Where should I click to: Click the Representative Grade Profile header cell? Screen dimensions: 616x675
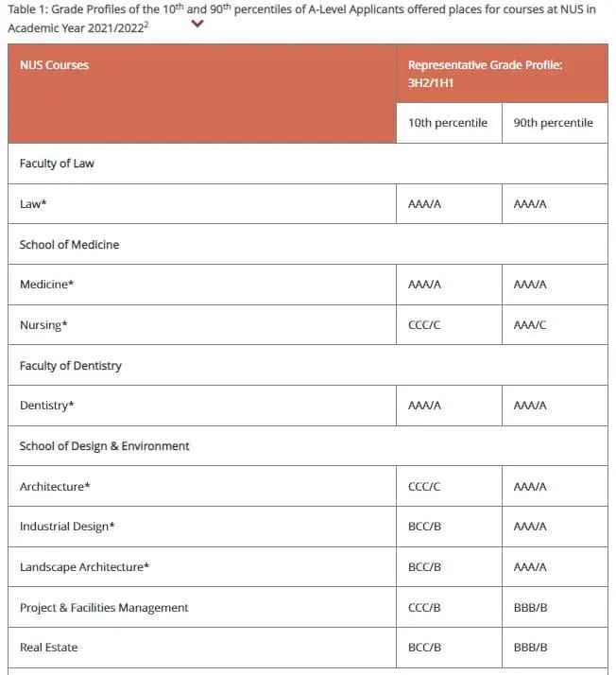coord(502,73)
